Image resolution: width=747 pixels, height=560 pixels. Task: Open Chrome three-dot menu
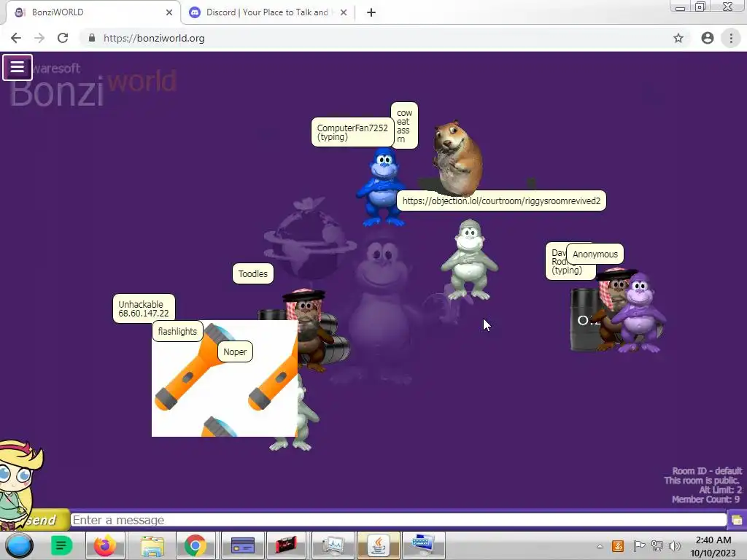731,38
